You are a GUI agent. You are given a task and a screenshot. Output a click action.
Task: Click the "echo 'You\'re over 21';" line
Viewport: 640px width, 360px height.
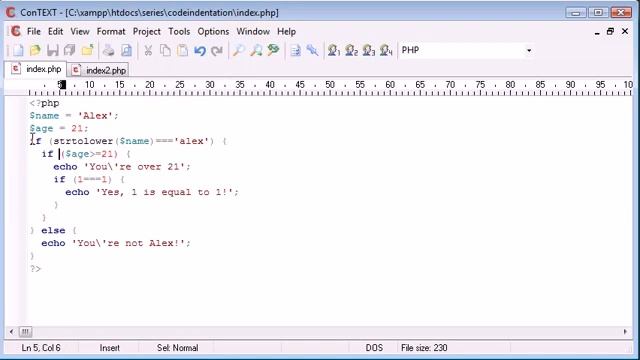pos(122,167)
